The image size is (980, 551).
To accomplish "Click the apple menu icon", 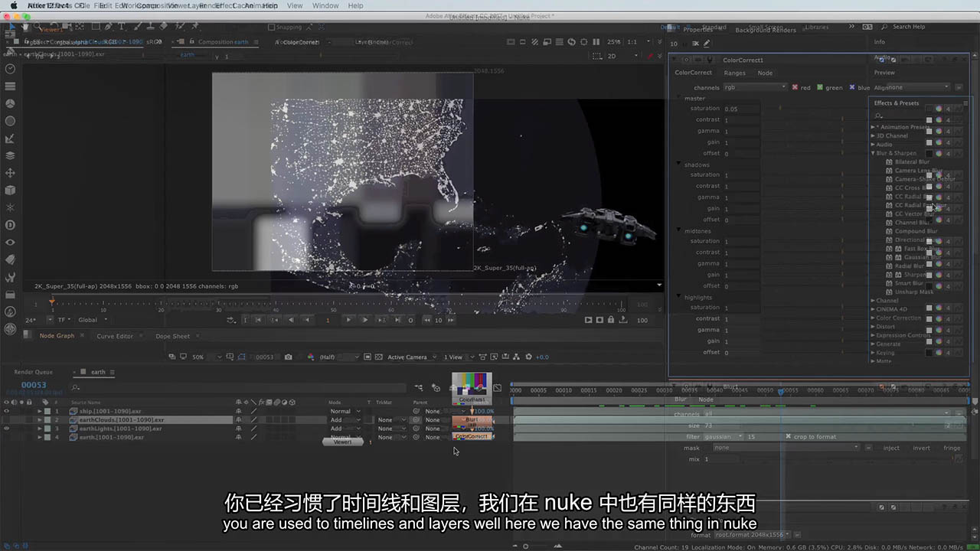I will click(x=13, y=5).
